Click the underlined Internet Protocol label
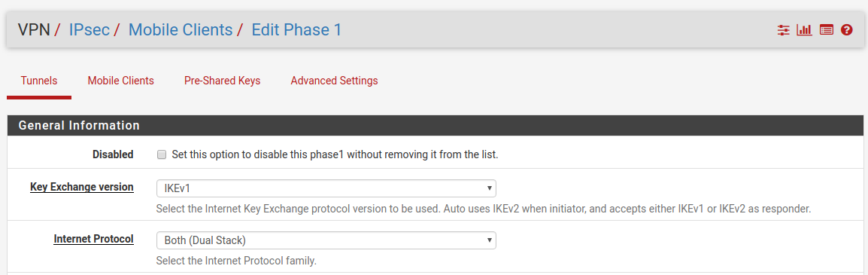 (x=93, y=239)
